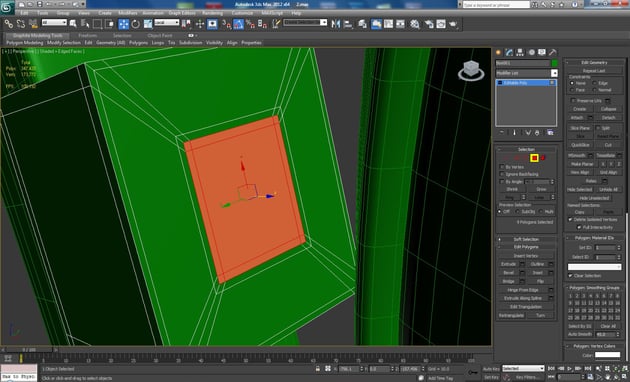The width and height of the screenshot is (630, 382).
Task: Click the Detach button
Action: coord(609,117)
